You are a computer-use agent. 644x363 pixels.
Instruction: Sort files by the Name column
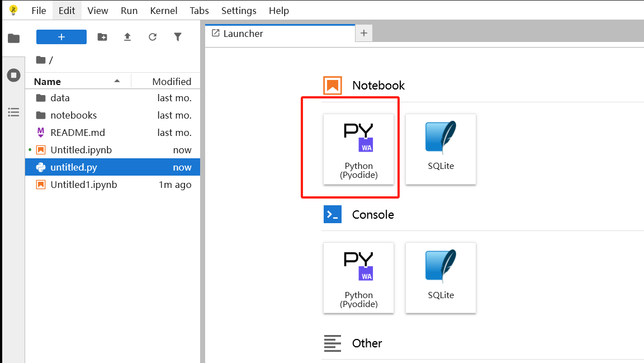48,82
